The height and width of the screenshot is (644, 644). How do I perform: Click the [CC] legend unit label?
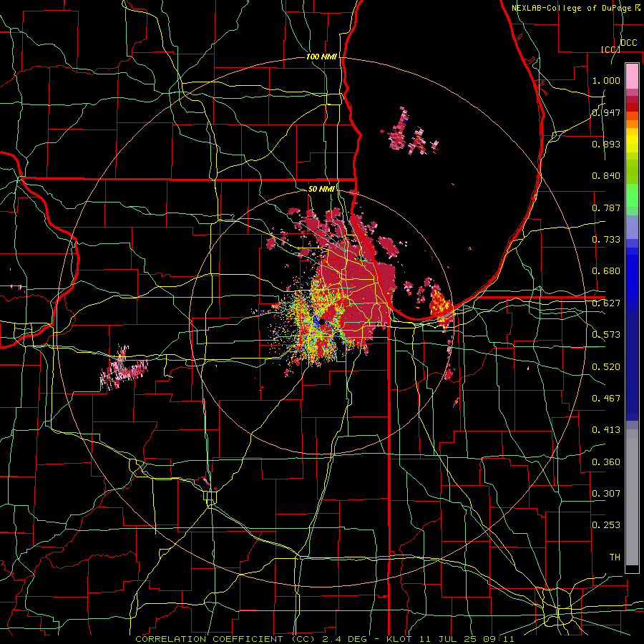click(611, 49)
